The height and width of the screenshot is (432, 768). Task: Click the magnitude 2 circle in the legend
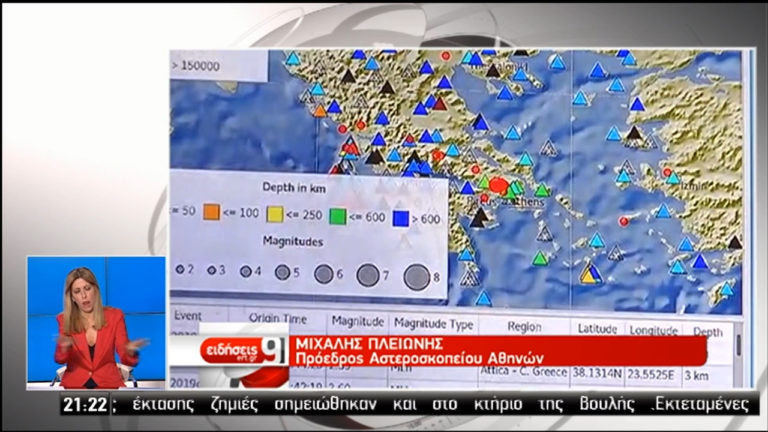180,269
